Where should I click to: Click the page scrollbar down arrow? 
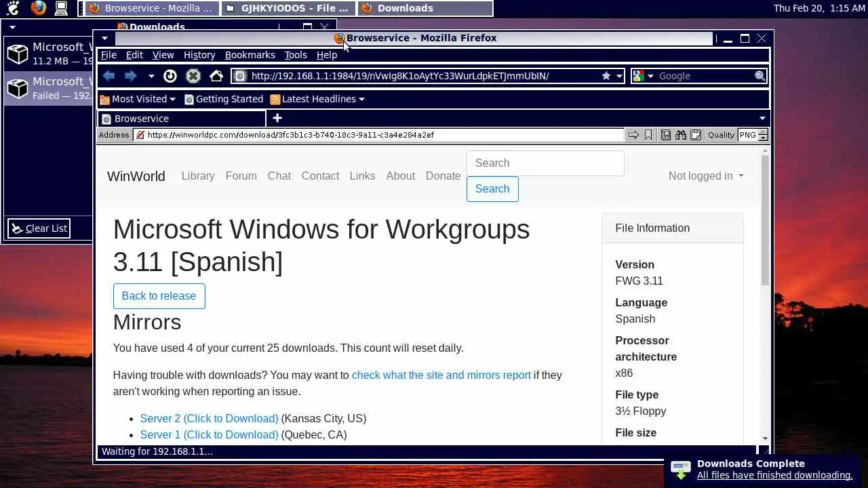[765, 439]
